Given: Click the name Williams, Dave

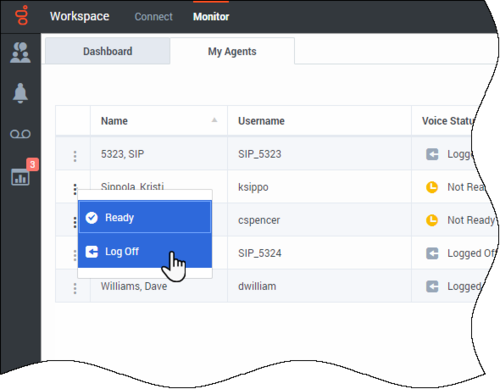Looking at the screenshot, I should 134,286.
